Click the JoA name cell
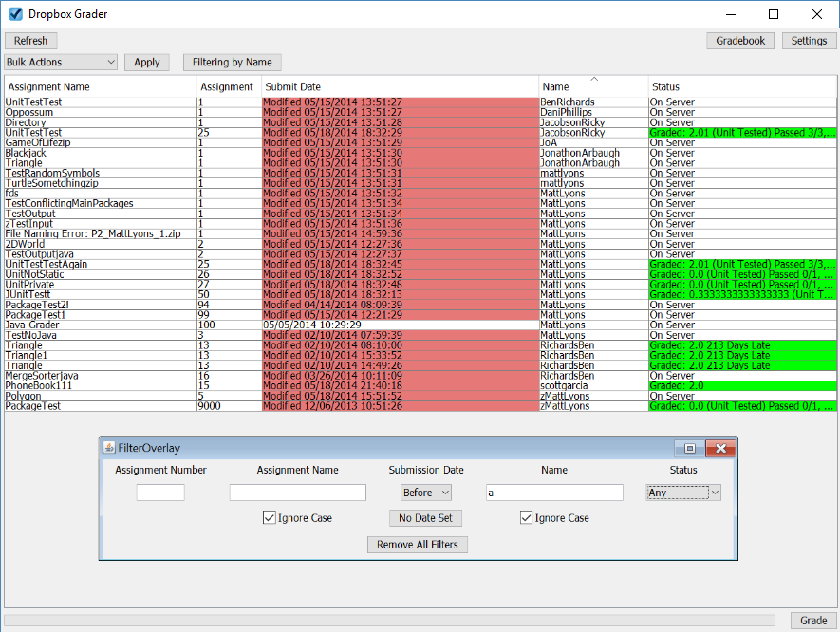840x632 pixels. coord(593,143)
